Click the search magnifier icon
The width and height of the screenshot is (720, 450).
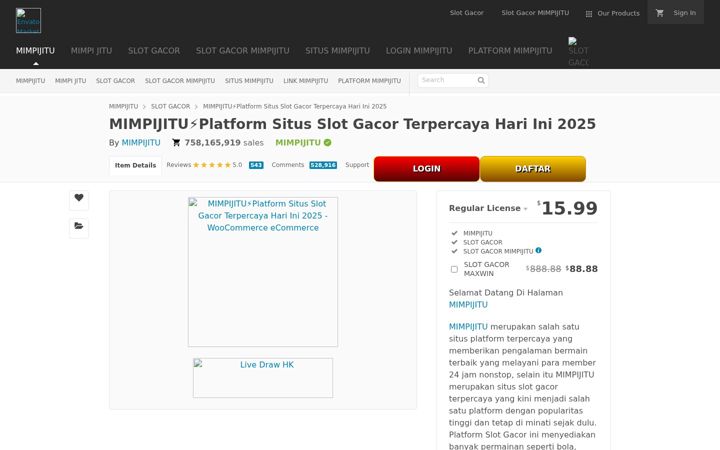coord(481,80)
